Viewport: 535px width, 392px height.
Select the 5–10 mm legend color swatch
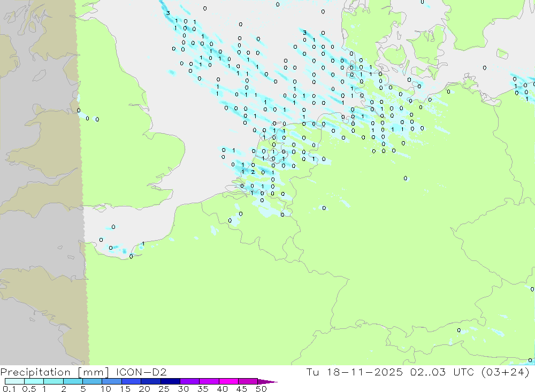pyautogui.click(x=92, y=381)
